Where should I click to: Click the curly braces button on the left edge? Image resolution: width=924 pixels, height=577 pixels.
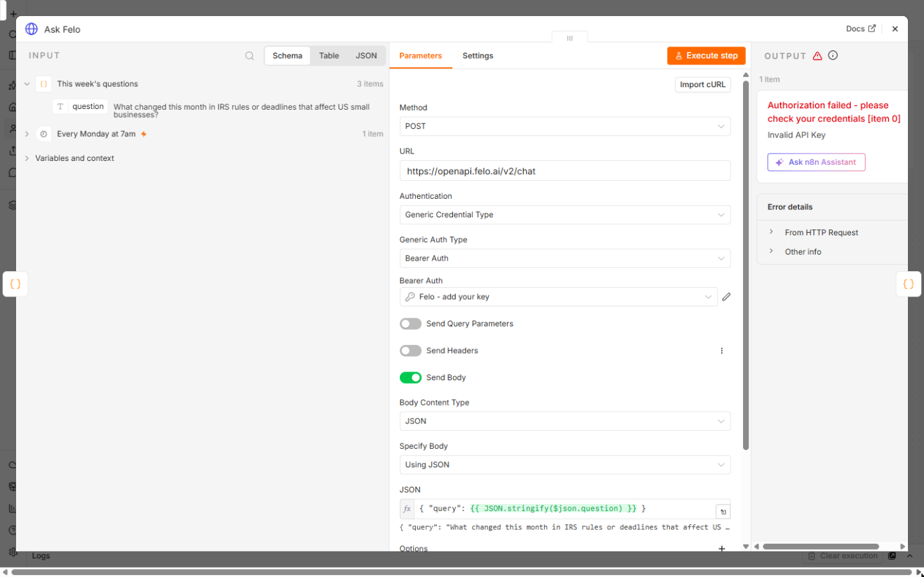(15, 284)
